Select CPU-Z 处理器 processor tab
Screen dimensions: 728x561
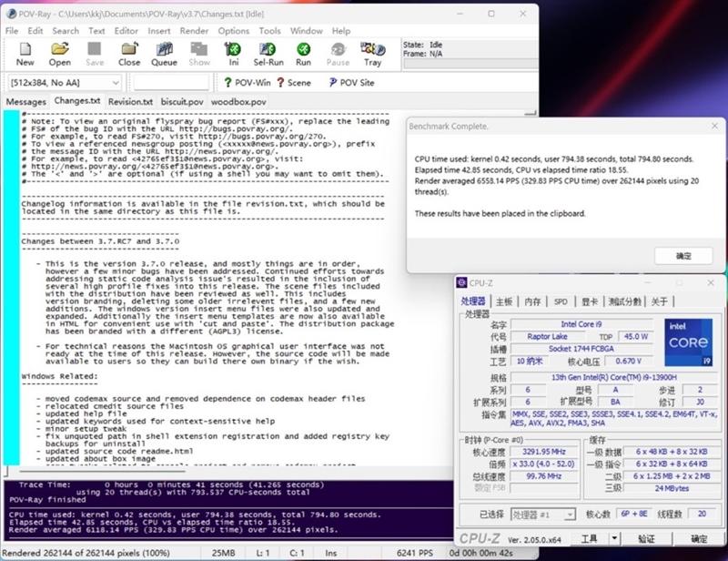[x=473, y=301]
